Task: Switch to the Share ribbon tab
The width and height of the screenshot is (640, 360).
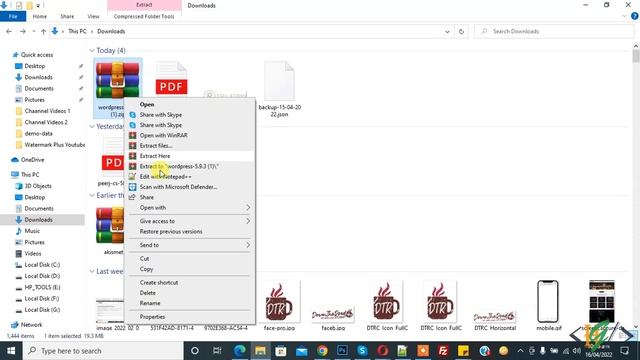Action: point(67,16)
